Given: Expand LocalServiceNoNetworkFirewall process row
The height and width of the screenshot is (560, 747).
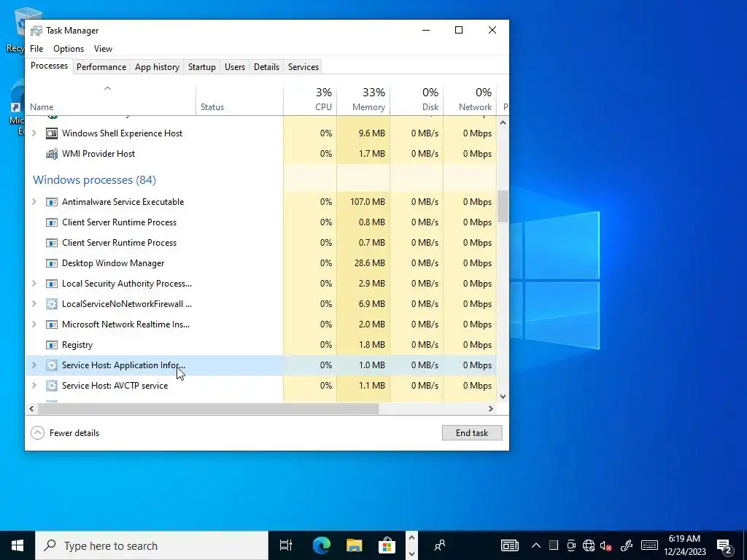Looking at the screenshot, I should click(34, 304).
